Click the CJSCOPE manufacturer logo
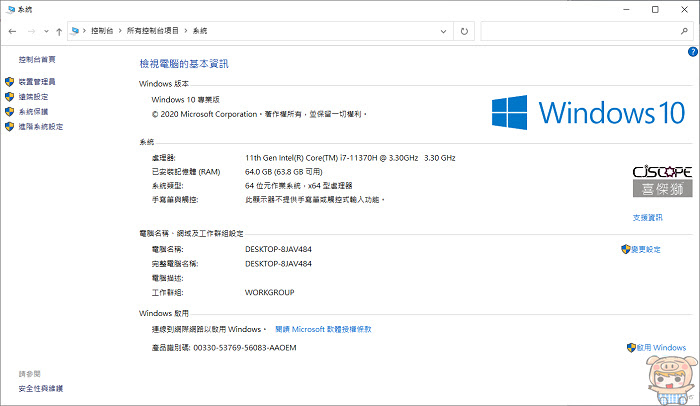 [662, 181]
